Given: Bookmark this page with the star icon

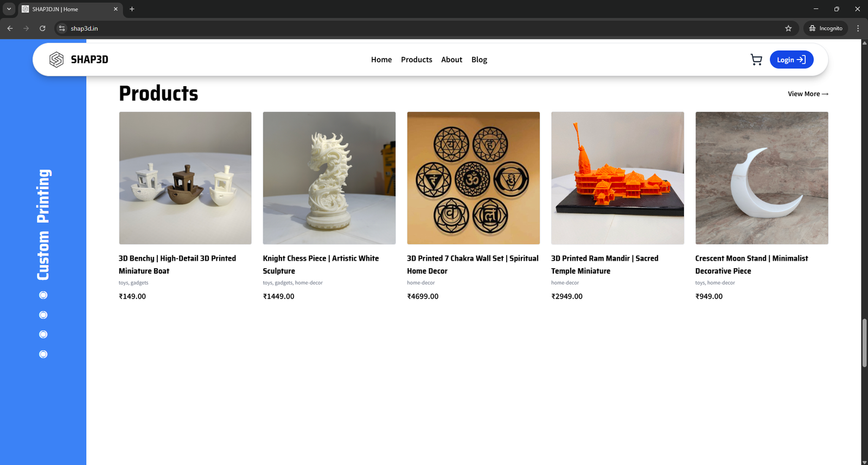Looking at the screenshot, I should point(788,28).
